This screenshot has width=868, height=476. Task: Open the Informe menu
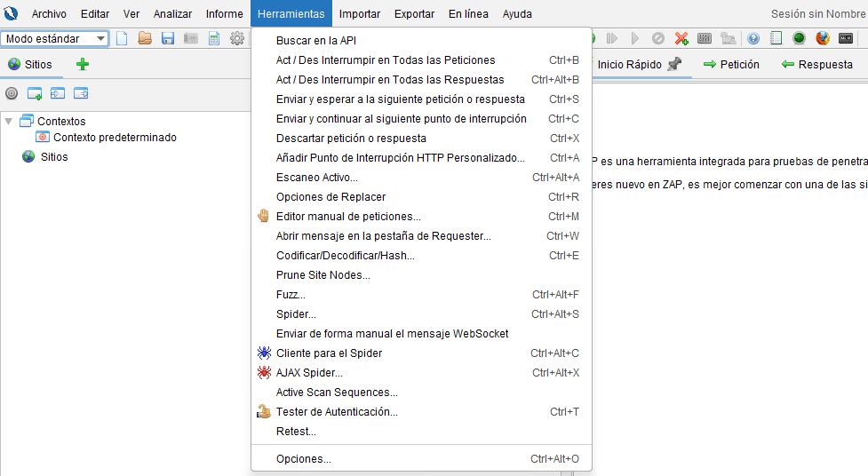[x=224, y=14]
